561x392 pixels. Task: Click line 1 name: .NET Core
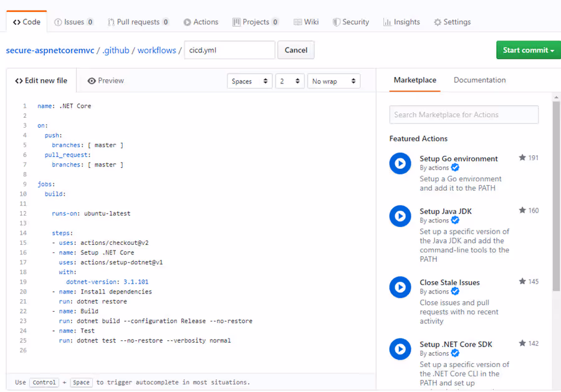tap(64, 106)
